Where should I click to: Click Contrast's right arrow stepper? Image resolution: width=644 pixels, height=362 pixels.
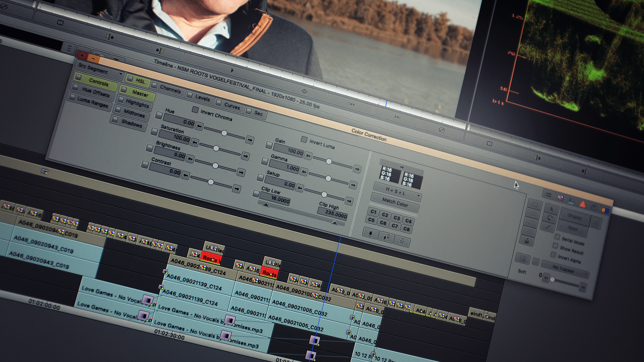click(x=236, y=189)
